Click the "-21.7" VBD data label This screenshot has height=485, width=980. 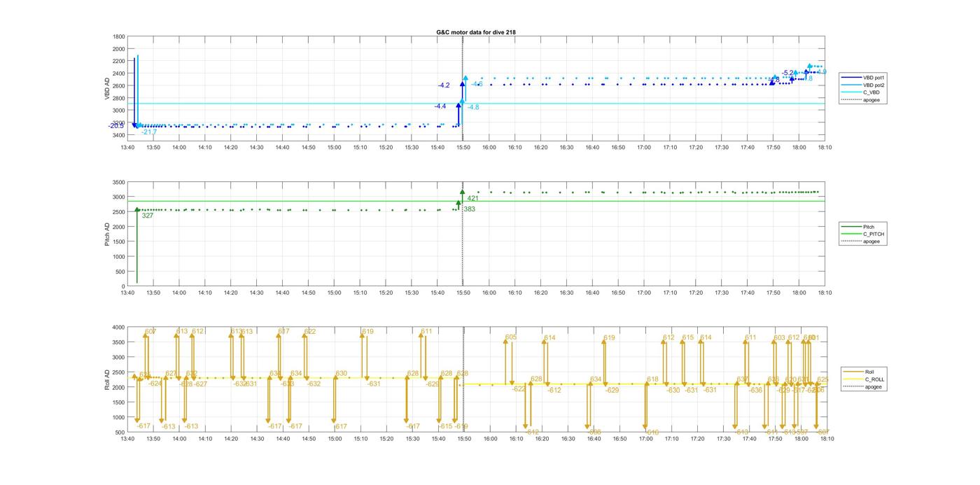coord(148,132)
